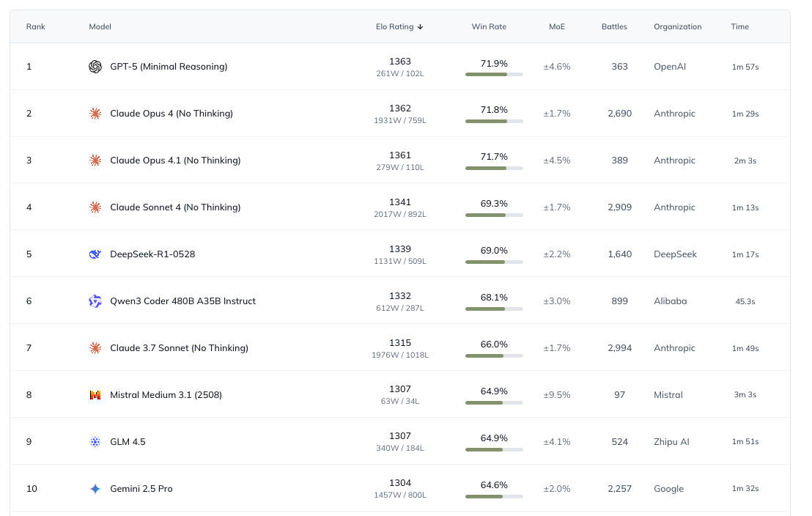Click the 66.0% win rate bar
The height and width of the screenshot is (516, 812).
click(x=494, y=356)
